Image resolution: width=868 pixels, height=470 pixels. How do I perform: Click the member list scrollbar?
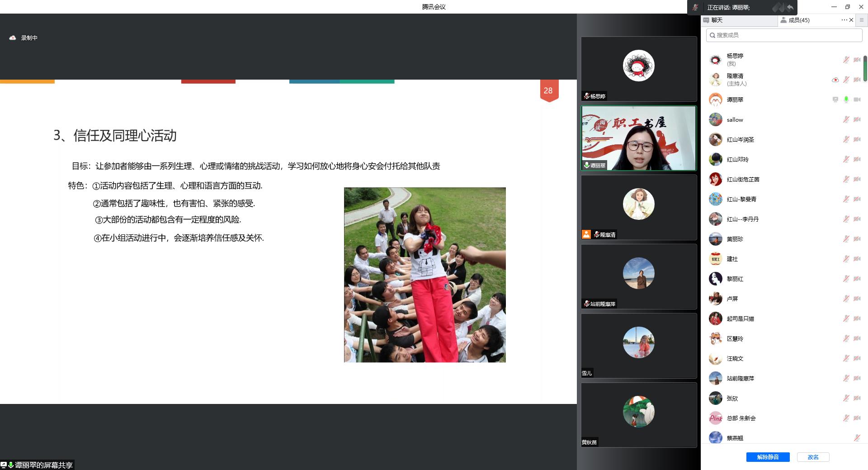(x=865, y=68)
